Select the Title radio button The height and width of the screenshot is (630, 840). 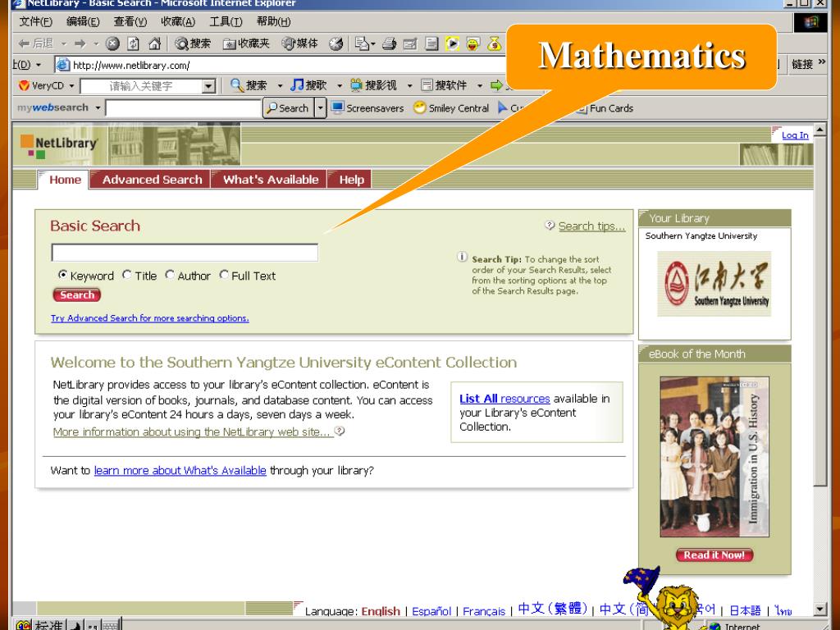tap(127, 275)
